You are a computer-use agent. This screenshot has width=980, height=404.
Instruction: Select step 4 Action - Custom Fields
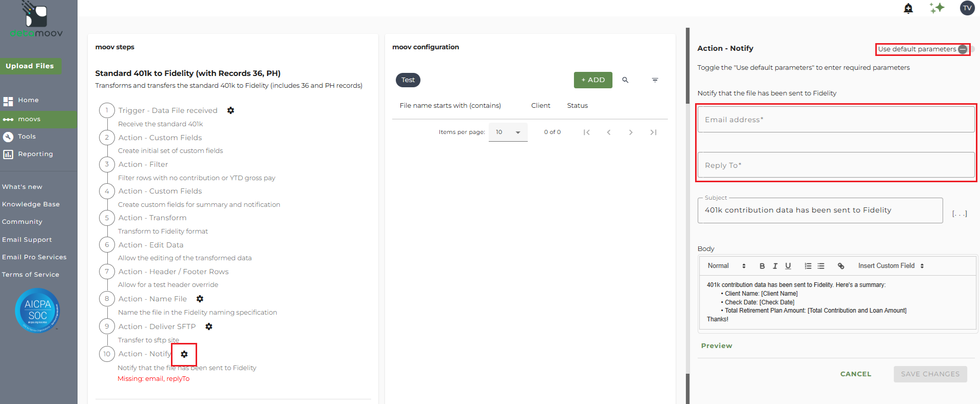(x=160, y=191)
